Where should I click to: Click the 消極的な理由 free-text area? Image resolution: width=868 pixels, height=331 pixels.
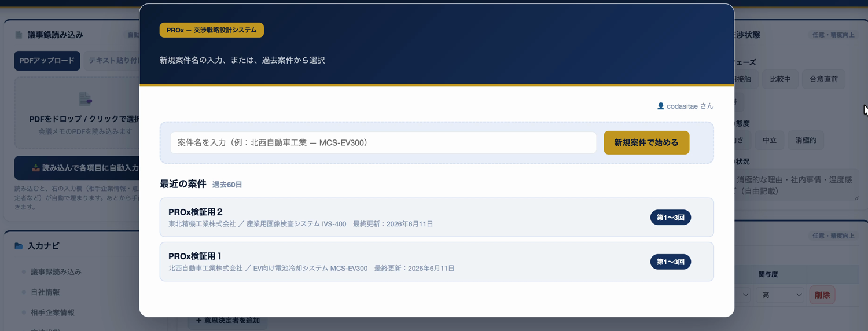click(x=796, y=186)
